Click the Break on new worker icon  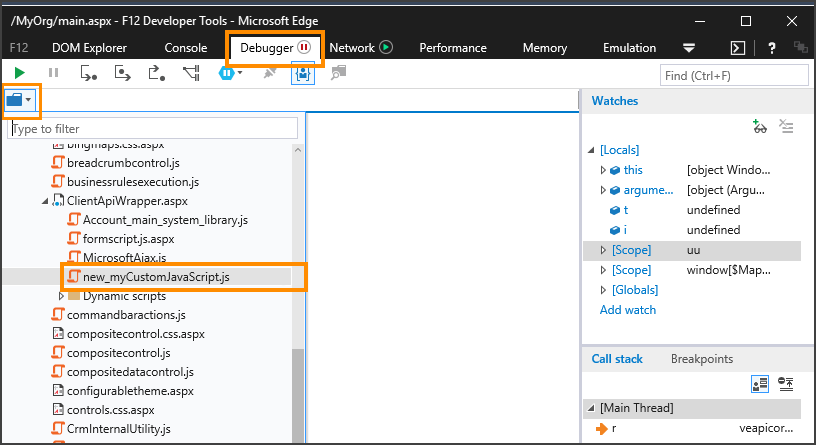coord(191,72)
